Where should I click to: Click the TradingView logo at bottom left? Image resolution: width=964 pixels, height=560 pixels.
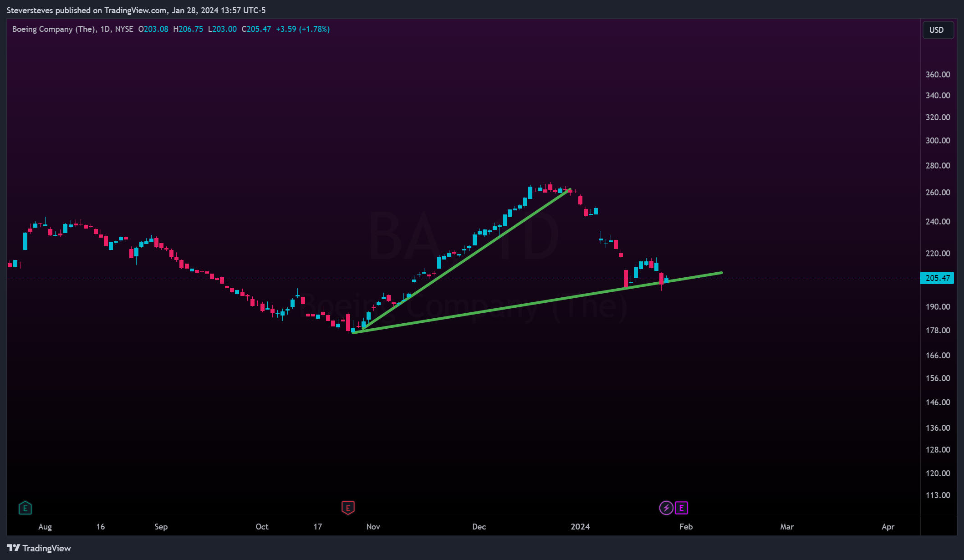point(39,548)
